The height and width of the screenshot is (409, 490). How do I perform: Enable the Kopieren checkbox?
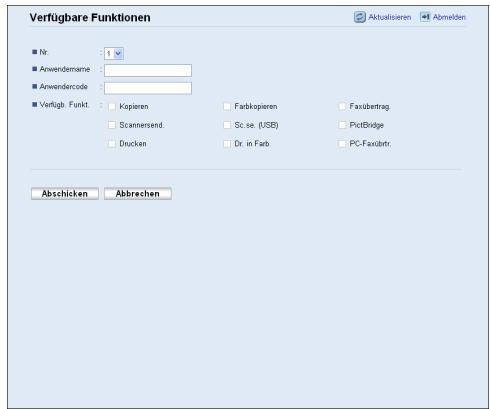(x=112, y=107)
